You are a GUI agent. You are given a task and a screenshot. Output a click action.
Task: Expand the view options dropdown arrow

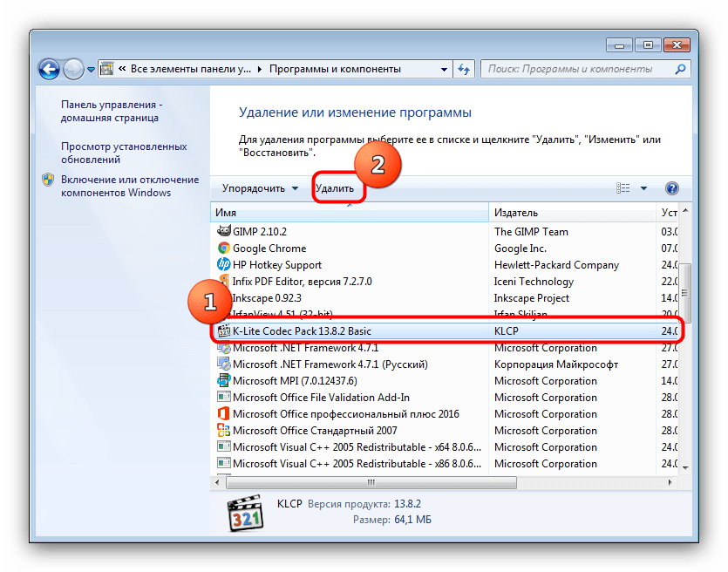pyautogui.click(x=644, y=188)
